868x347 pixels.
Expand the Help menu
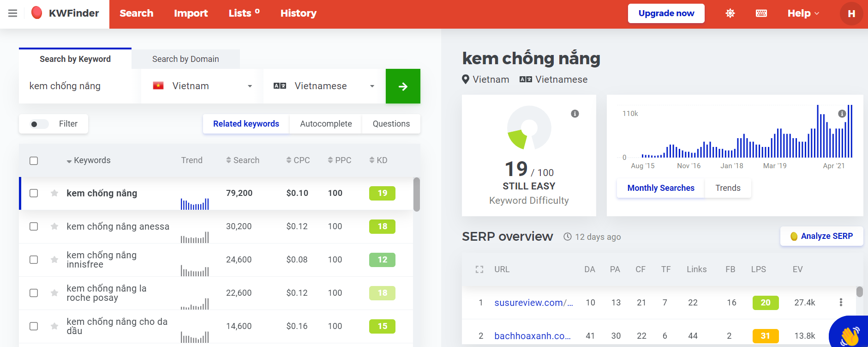click(x=803, y=13)
